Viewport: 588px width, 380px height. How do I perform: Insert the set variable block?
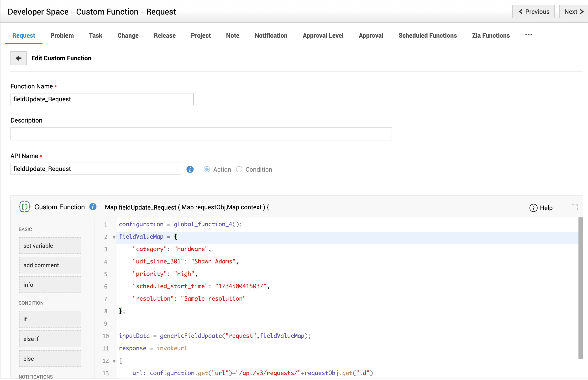point(50,246)
